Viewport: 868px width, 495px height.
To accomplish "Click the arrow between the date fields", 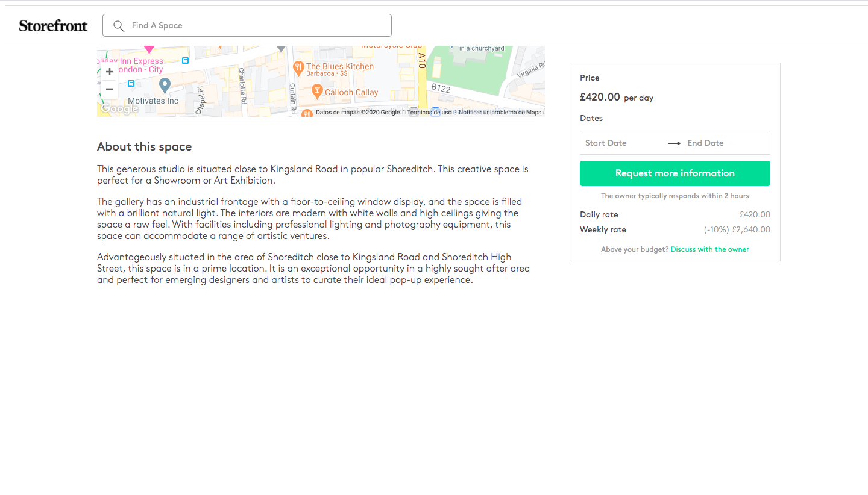I will [x=674, y=143].
